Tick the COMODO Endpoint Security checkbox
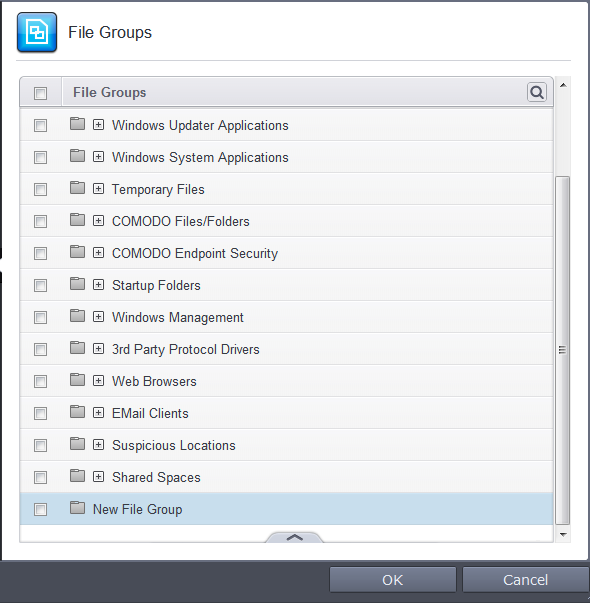590x603 pixels. [x=40, y=254]
